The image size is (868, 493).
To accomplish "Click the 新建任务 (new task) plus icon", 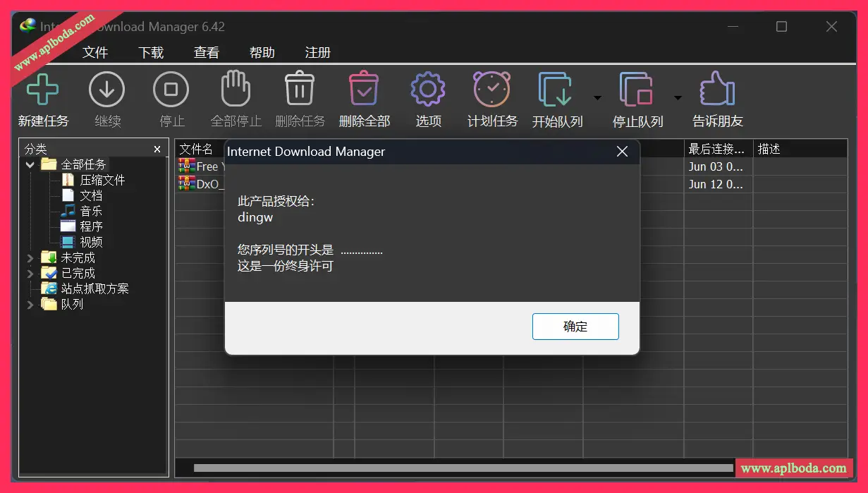I will 42,90.
